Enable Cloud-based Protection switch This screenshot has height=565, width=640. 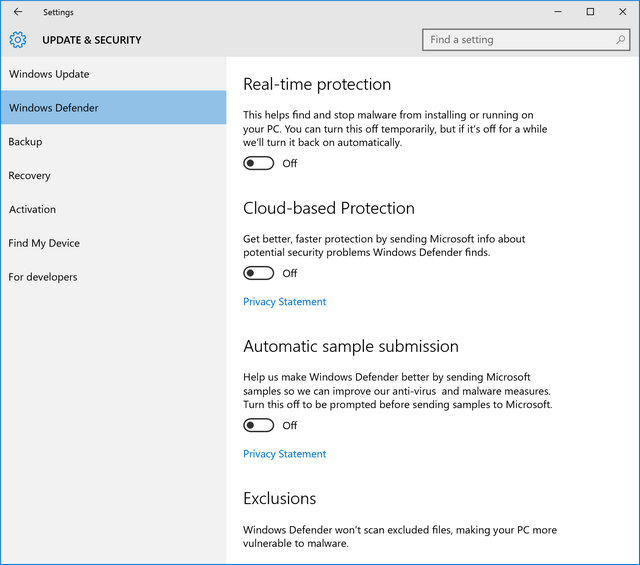259,273
